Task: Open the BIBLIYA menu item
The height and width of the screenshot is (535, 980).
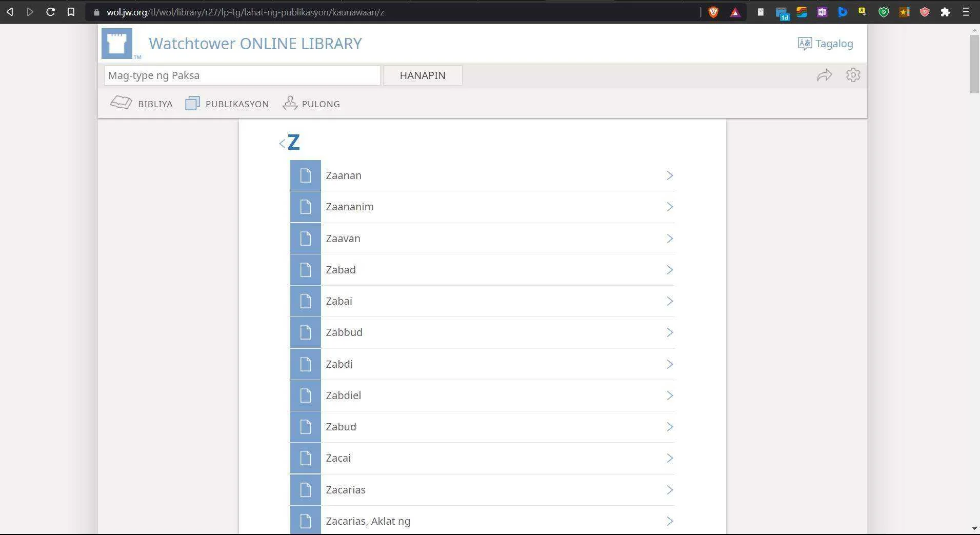Action: tap(142, 103)
